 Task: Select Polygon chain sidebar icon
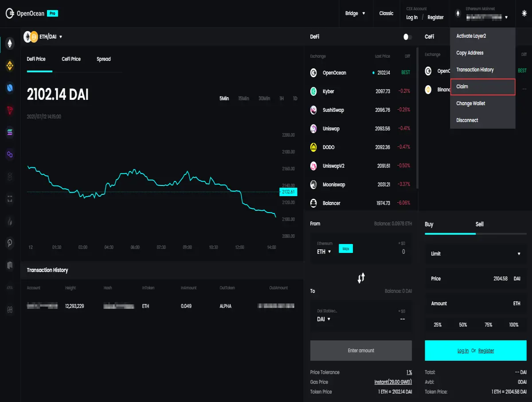coord(10,154)
